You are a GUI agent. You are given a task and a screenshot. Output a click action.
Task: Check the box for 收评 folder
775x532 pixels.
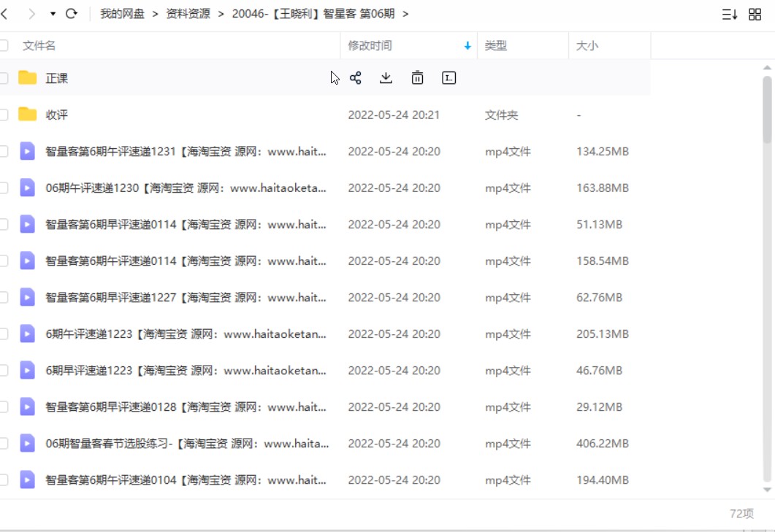pyautogui.click(x=4, y=115)
